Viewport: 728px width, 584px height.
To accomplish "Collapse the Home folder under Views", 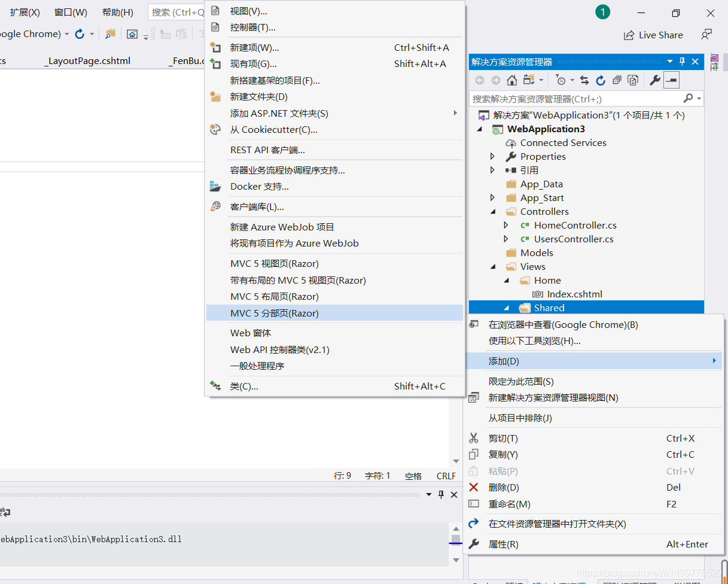I will (x=507, y=281).
